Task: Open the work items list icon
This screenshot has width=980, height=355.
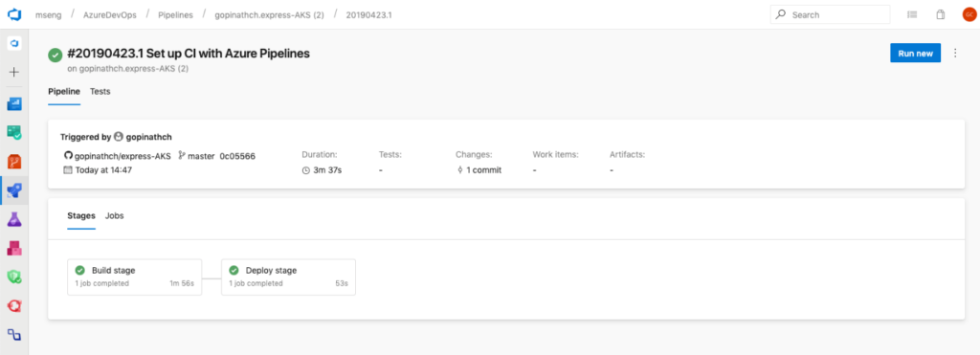Action: point(912,14)
